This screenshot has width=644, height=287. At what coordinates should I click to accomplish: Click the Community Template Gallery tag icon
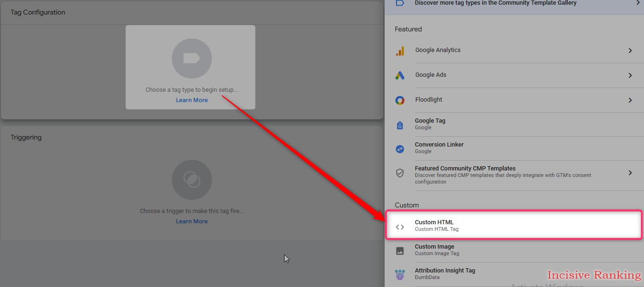(400, 3)
